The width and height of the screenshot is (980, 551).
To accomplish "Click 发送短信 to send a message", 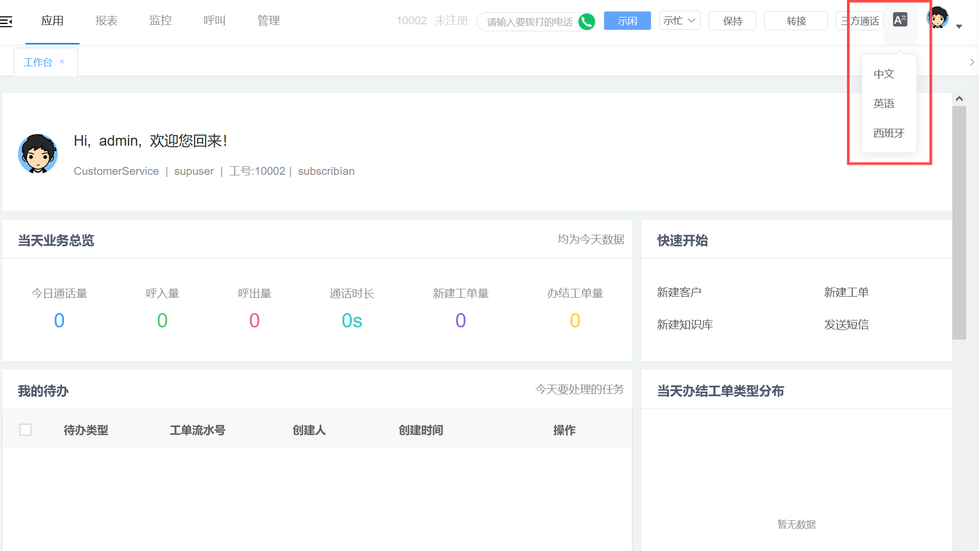I will point(846,324).
